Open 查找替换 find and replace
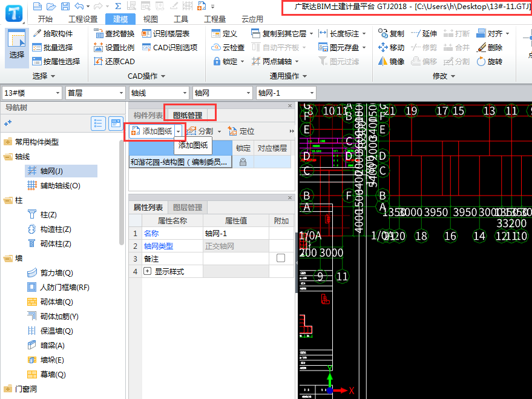532x399 pixels. [x=114, y=33]
